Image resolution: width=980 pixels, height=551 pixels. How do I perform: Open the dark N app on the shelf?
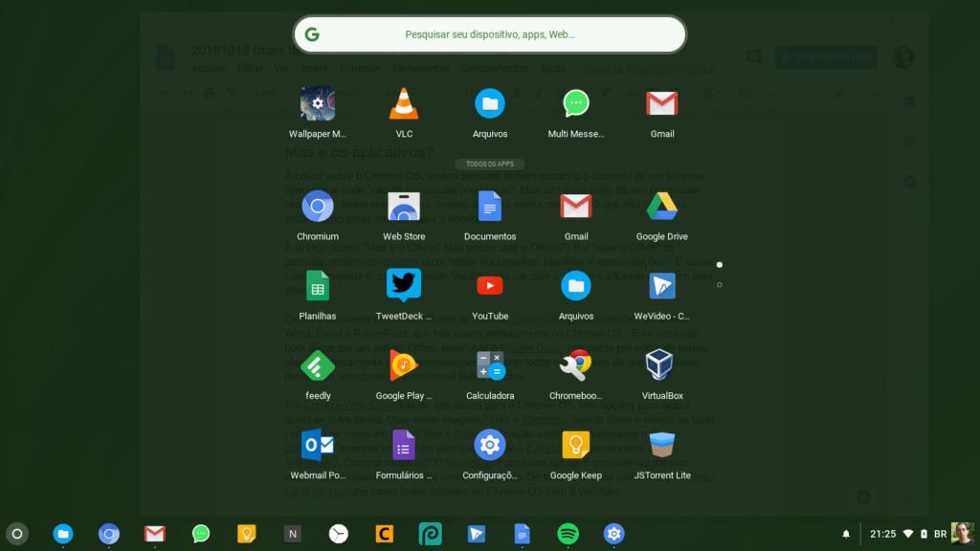pyautogui.click(x=293, y=534)
